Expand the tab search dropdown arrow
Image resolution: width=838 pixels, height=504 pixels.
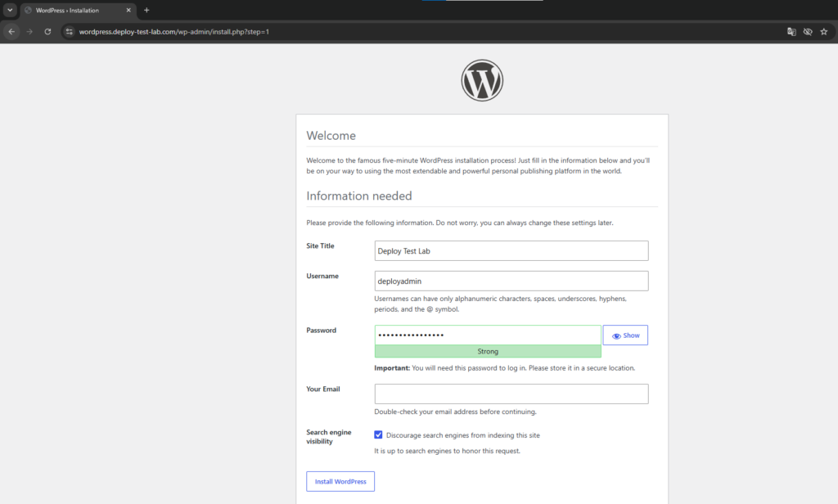click(10, 10)
